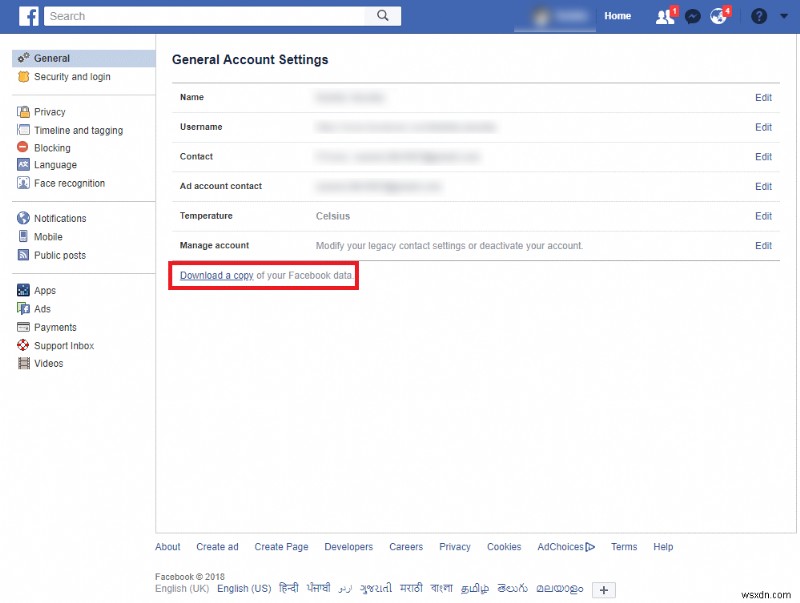Select the Apps puzzle icon in sidebar
This screenshot has height=603, width=800.
(24, 290)
